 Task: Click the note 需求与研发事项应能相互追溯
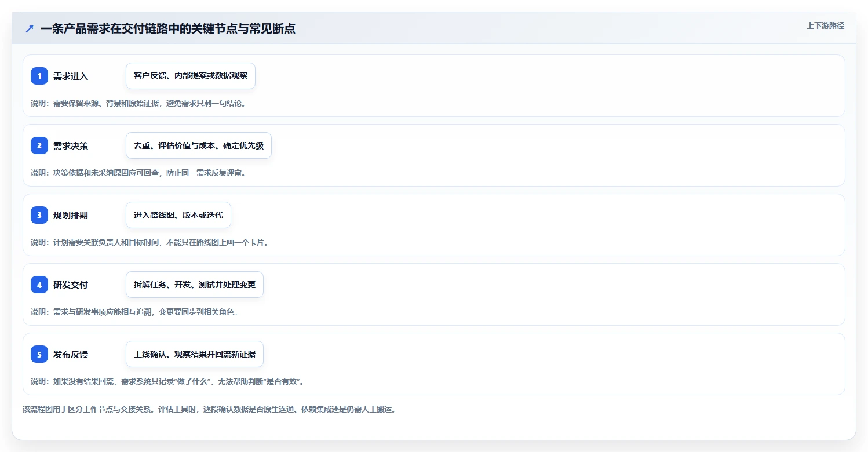103,312
